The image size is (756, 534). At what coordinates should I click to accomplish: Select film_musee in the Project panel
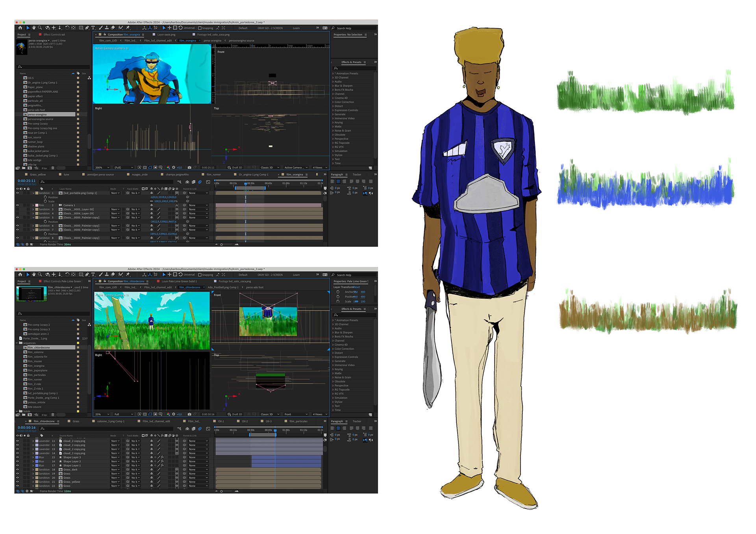[x=35, y=361]
